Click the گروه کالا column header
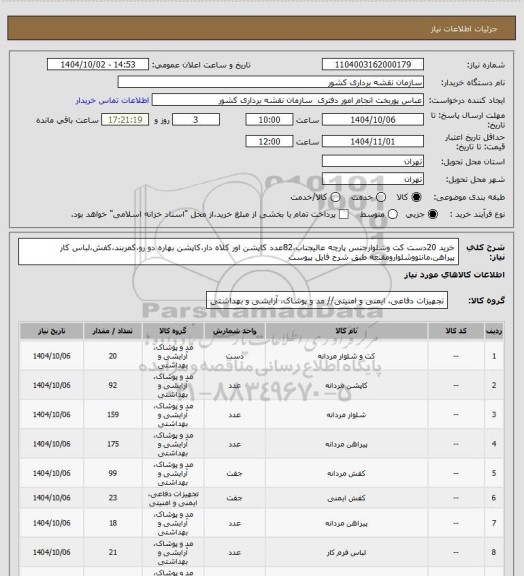The width and height of the screenshot is (524, 576). coord(173,331)
